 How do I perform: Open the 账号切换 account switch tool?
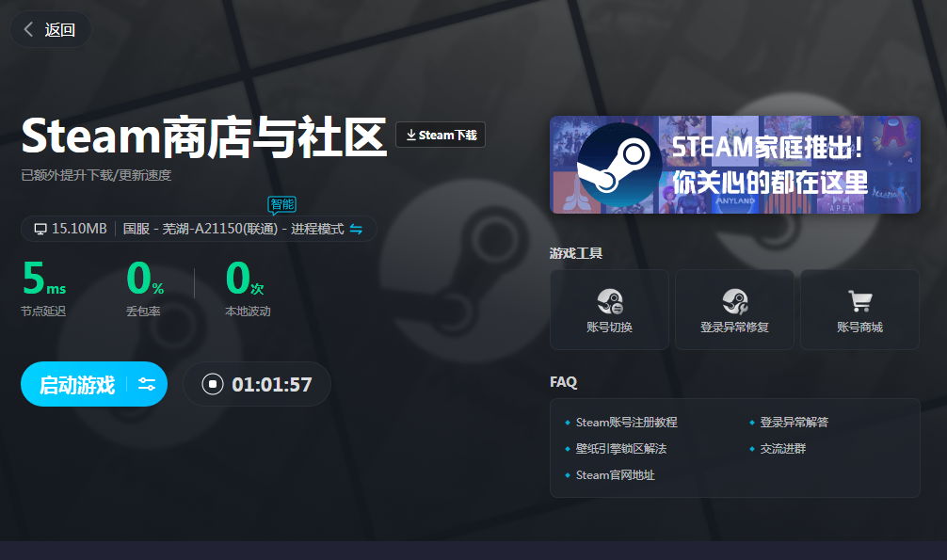[x=609, y=310]
